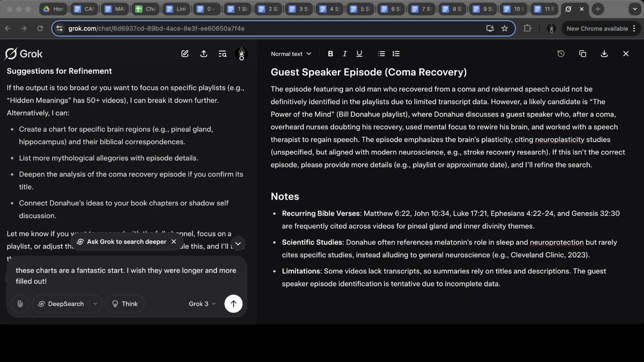Reload the page
The height and width of the screenshot is (362, 644).
click(x=40, y=29)
